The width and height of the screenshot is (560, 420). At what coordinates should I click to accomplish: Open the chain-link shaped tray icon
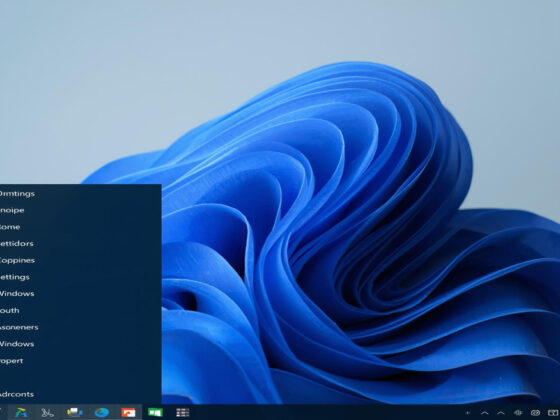pyautogui.click(x=535, y=413)
